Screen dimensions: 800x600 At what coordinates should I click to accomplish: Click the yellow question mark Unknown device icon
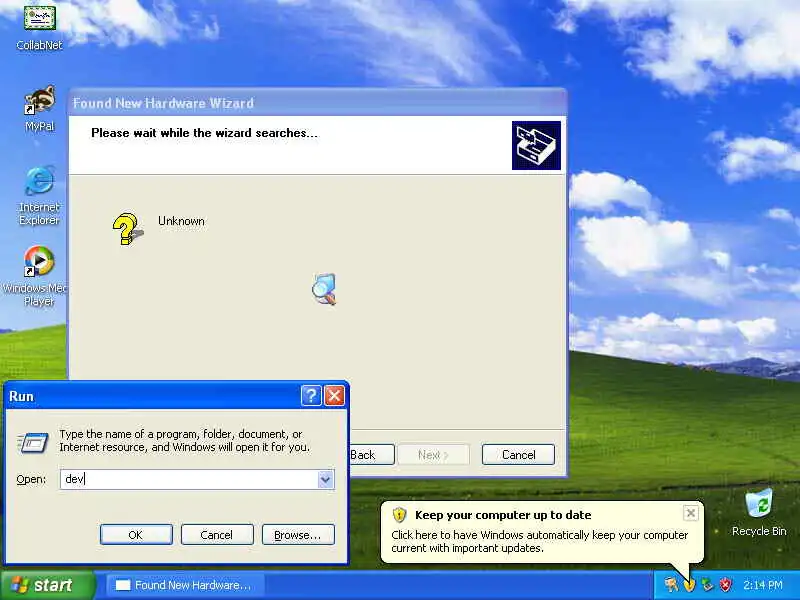coord(128,229)
